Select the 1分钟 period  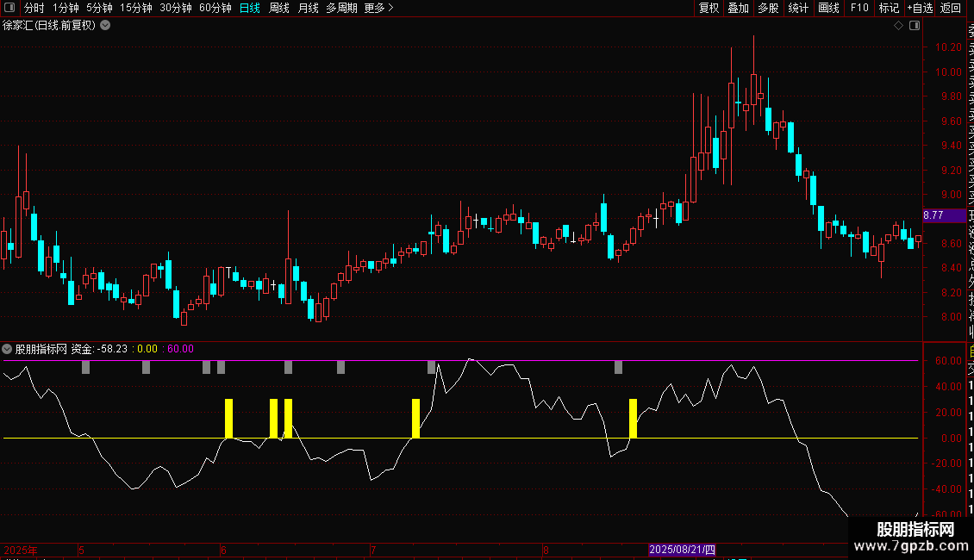[x=66, y=8]
